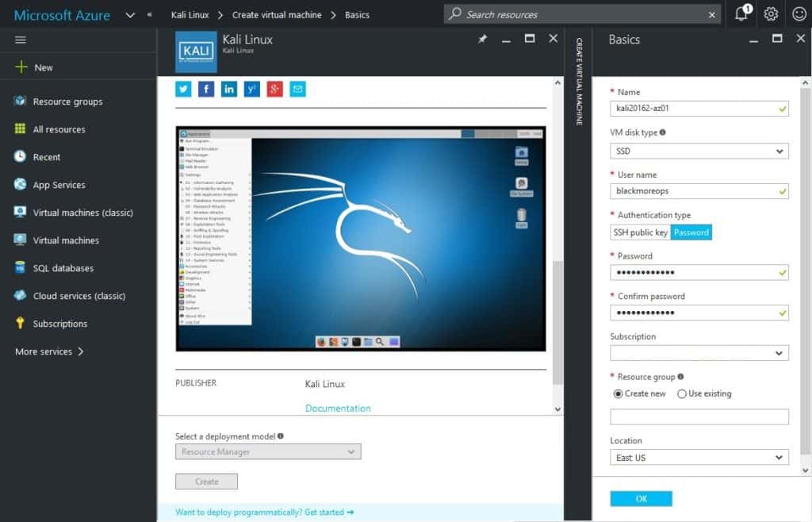Open Cloud services (classic)

pos(79,296)
